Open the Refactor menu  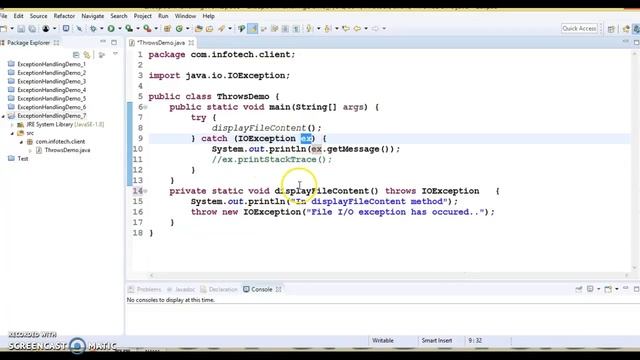click(x=64, y=16)
